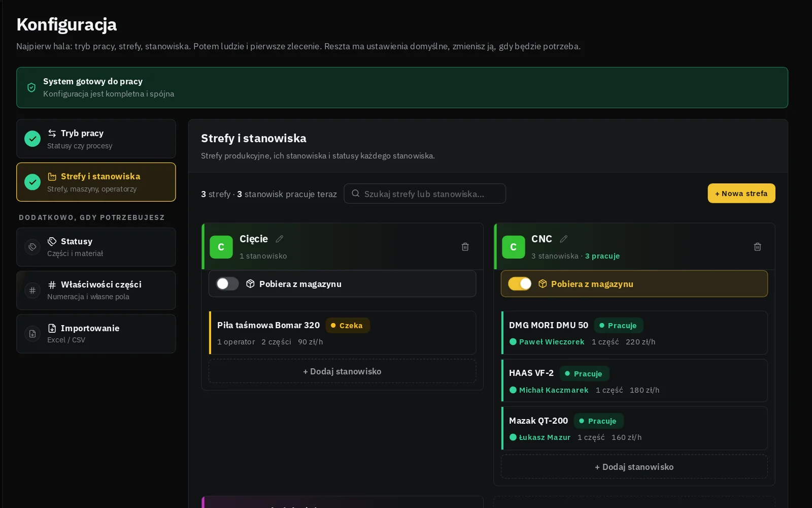Delete the CNC zone with trash icon
This screenshot has width=812, height=508.
[757, 247]
